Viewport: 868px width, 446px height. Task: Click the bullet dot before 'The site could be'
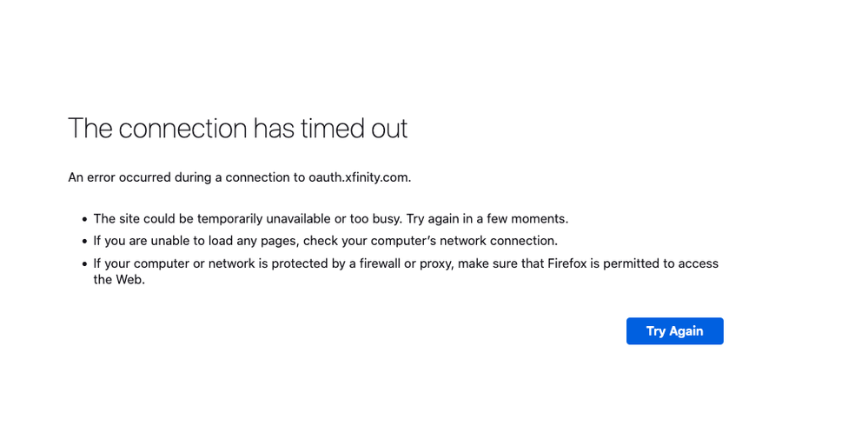84,219
